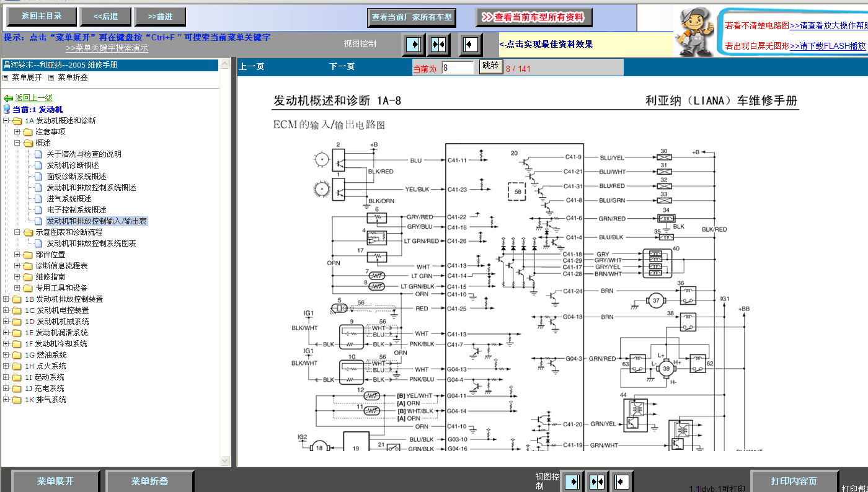Select the 1E 发动机润滑系统 tree label
This screenshot has width=868, height=492.
click(x=56, y=333)
